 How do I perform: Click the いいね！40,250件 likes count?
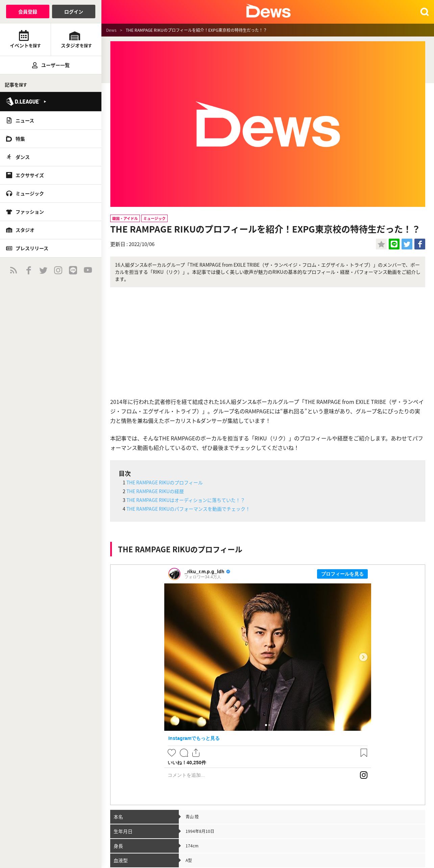pos(187,763)
